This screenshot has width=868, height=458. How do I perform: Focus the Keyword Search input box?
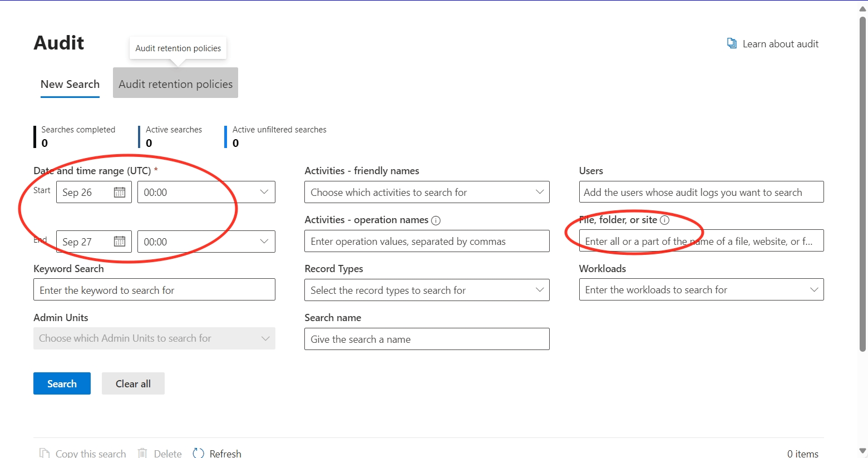154,289
